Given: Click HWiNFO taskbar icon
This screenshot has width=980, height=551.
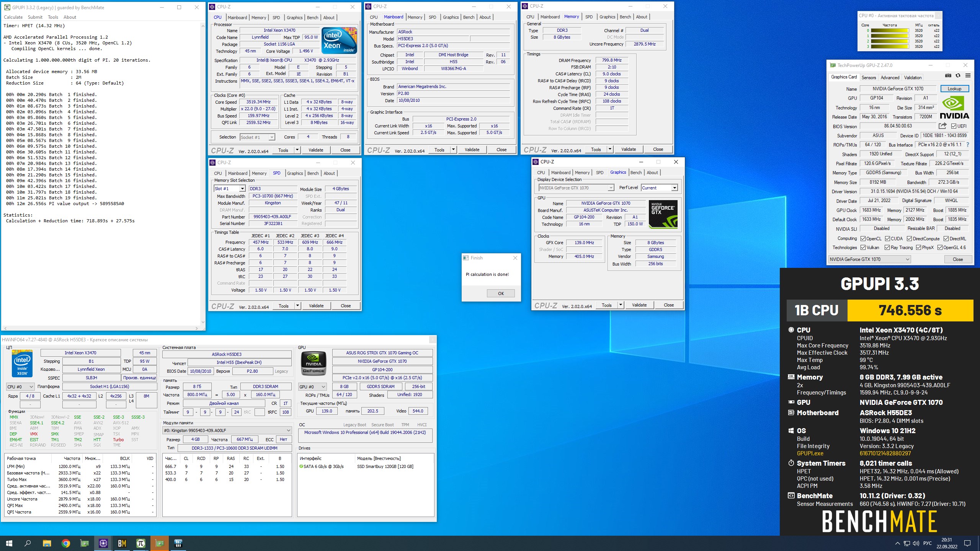Looking at the screenshot, I should click(178, 543).
